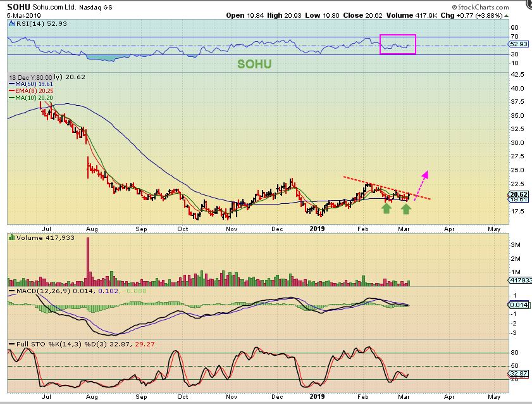Click the 25.0 price axis level
This screenshot has height=404, width=532.
click(x=517, y=170)
